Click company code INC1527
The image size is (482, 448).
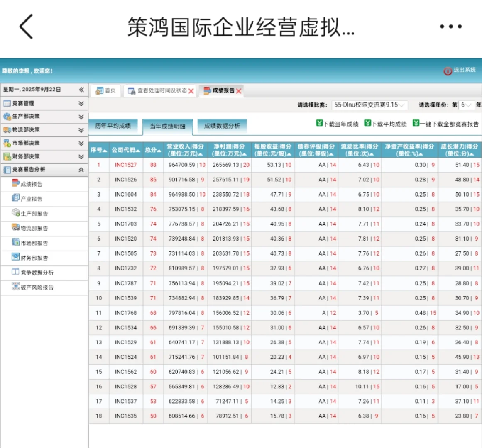coord(126,165)
